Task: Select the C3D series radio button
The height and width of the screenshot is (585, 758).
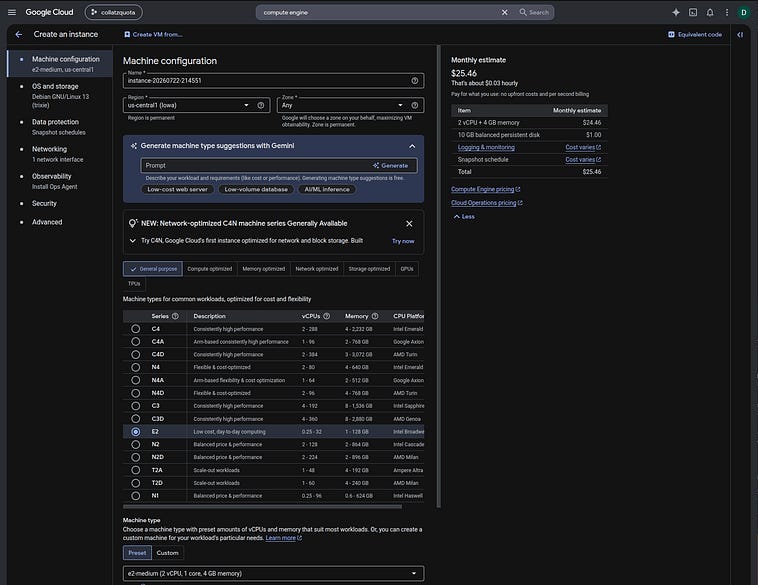Action: (135, 419)
